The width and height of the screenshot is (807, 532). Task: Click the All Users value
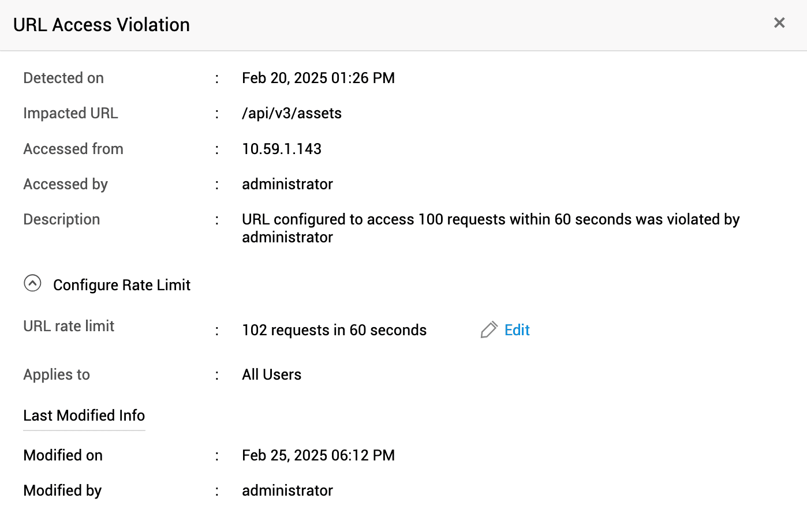tap(271, 374)
